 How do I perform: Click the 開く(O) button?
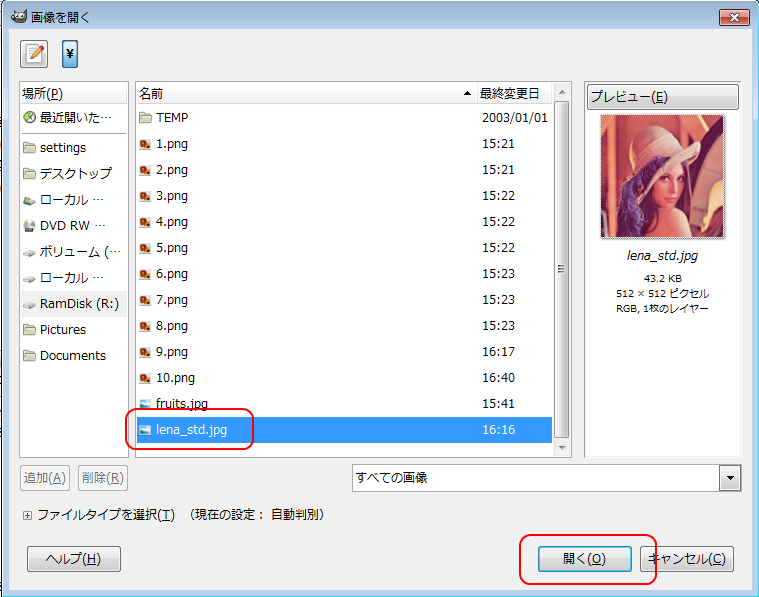point(584,559)
